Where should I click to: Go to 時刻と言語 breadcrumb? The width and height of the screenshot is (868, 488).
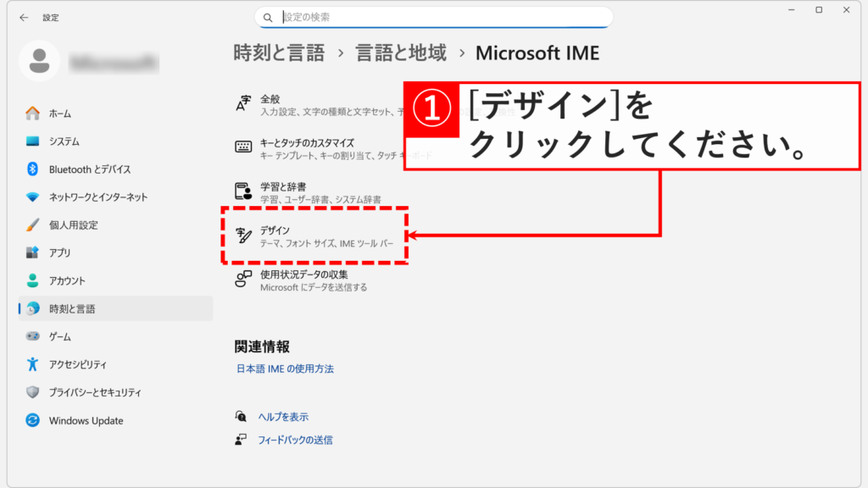pyautogui.click(x=279, y=53)
